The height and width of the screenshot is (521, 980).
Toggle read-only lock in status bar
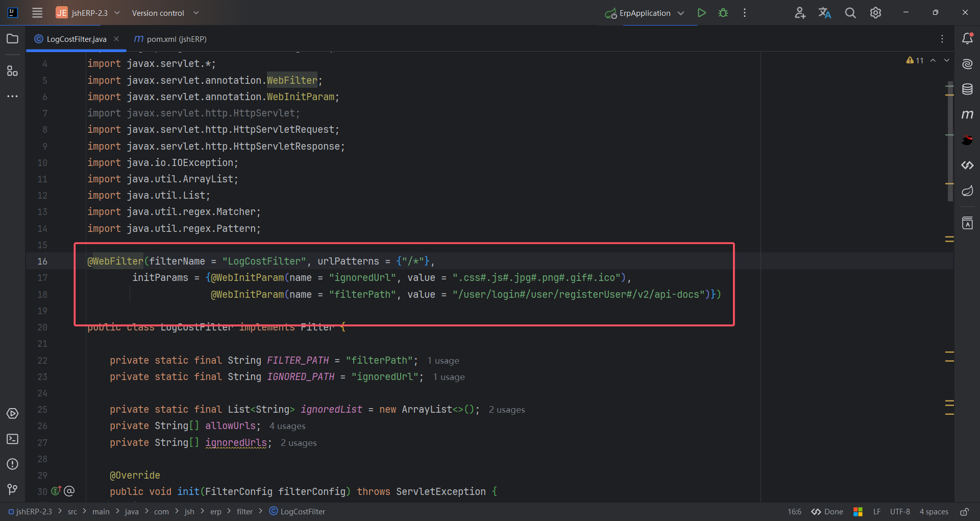[964, 511]
